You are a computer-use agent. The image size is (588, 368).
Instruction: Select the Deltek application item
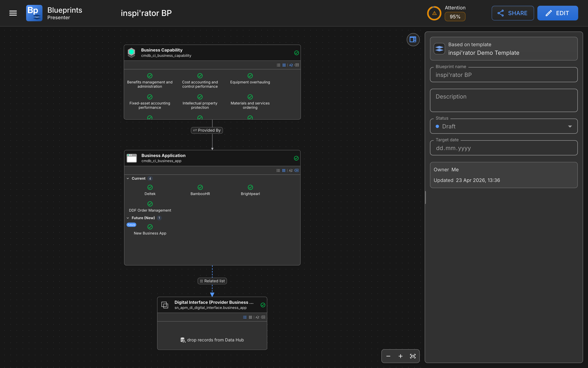coord(150,190)
